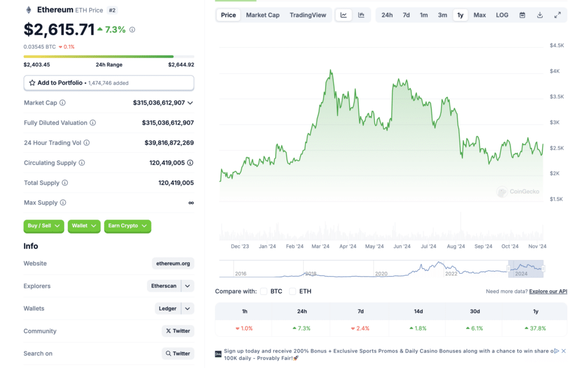Set chart range to 1y
Screen dimensions: 588x368
pyautogui.click(x=460, y=15)
